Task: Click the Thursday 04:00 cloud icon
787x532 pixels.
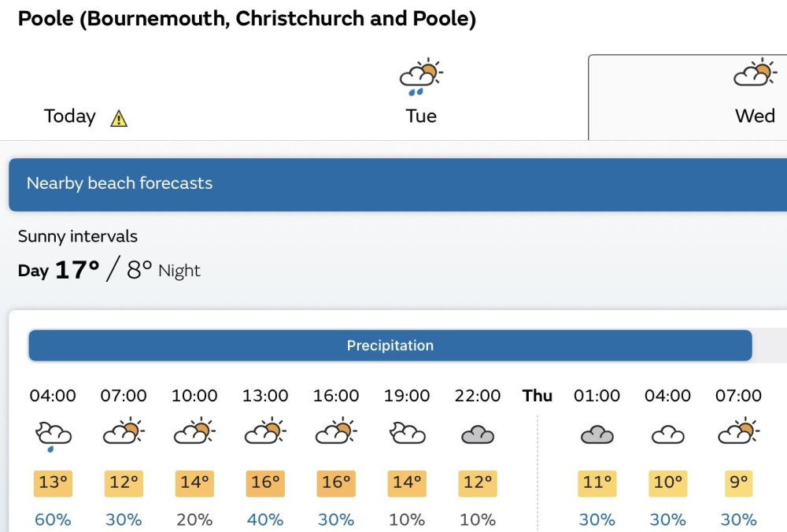Action: [667, 434]
